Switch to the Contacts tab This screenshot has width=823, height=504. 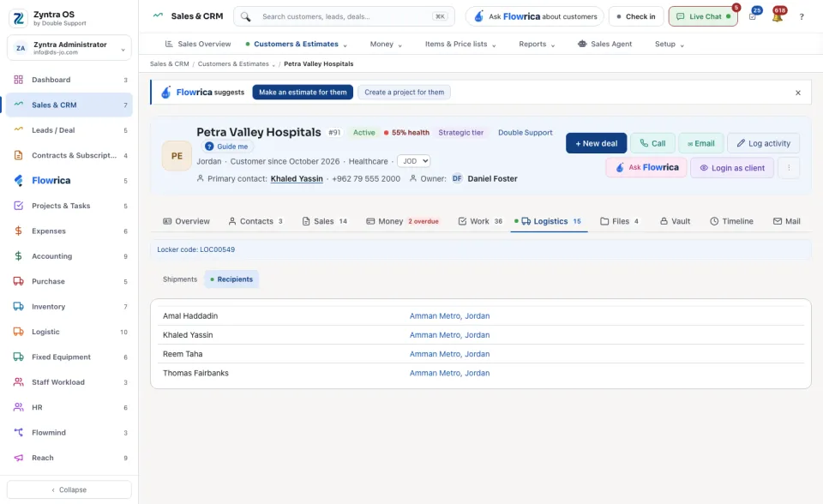255,221
